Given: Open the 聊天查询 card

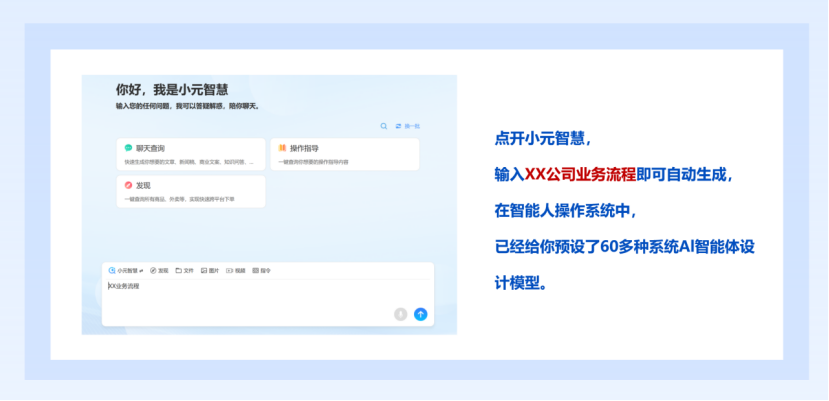Looking at the screenshot, I should coord(191,154).
